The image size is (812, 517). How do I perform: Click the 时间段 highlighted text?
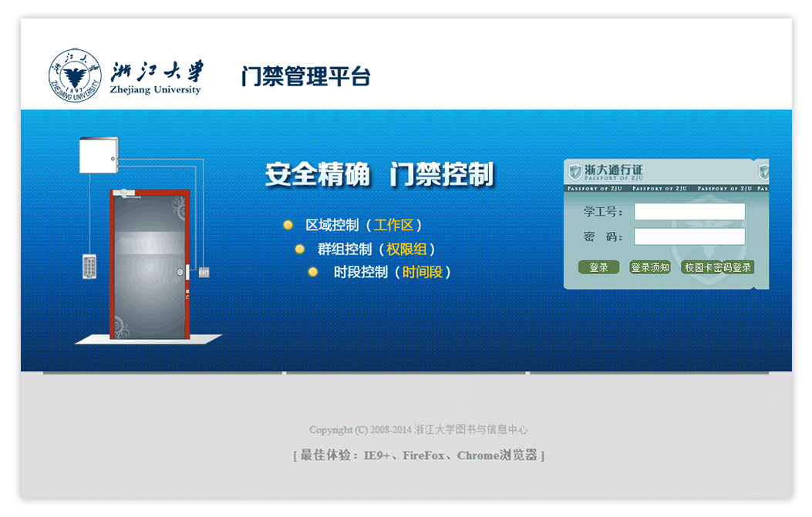pyautogui.click(x=423, y=272)
